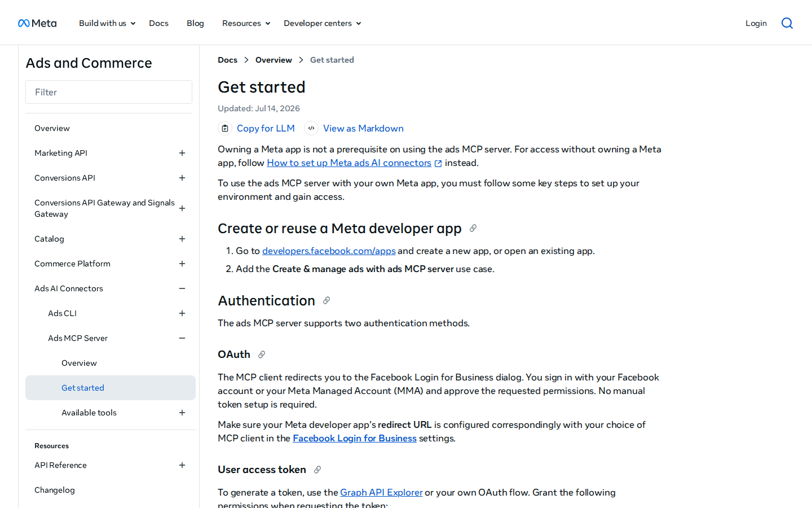Click Docs in the breadcrumb

(227, 60)
